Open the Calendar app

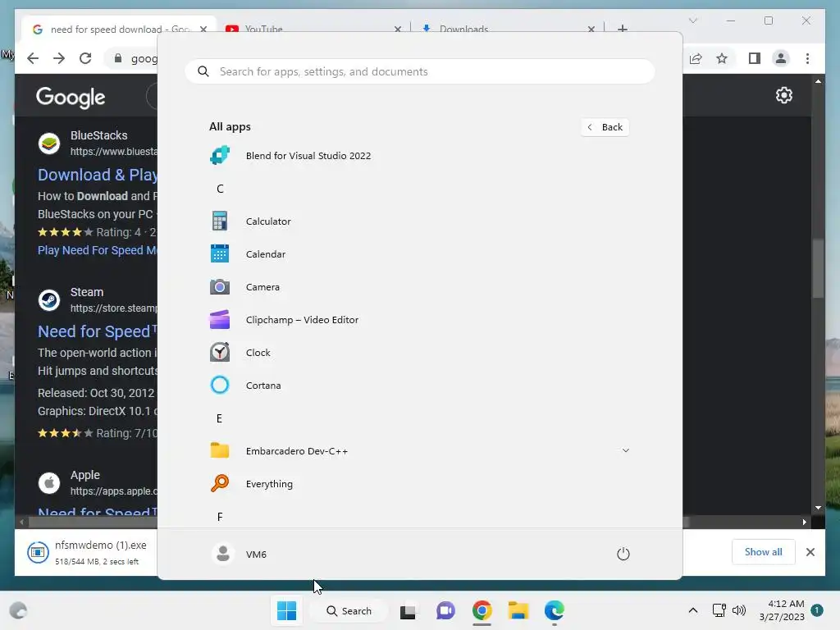(x=419, y=254)
